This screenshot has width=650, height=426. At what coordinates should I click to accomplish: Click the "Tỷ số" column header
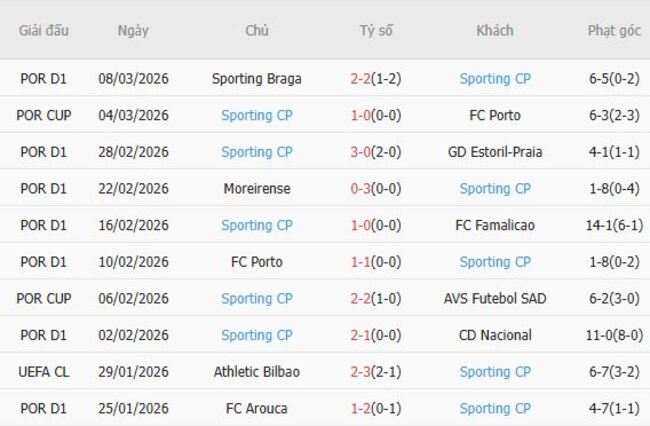click(x=376, y=30)
